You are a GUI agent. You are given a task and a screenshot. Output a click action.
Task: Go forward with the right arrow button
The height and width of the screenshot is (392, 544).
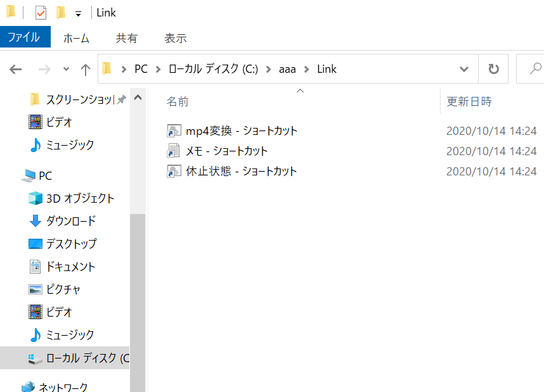click(44, 69)
